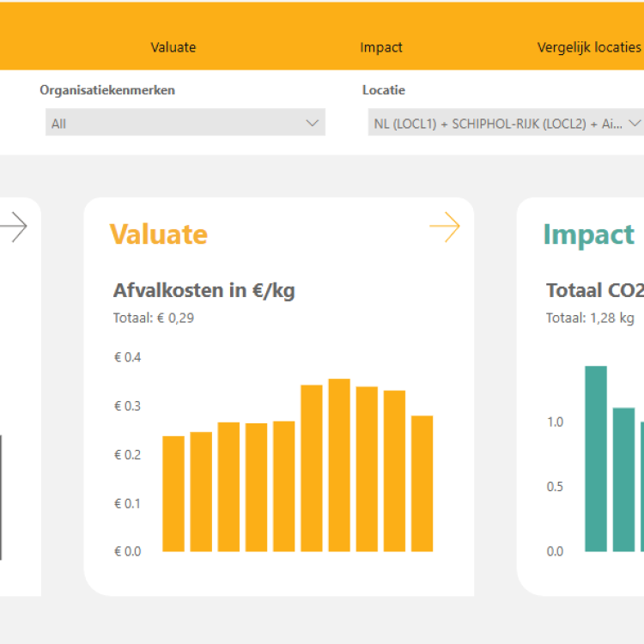This screenshot has height=644, width=644.
Task: Select the orange Valuate card heading
Action: click(158, 234)
